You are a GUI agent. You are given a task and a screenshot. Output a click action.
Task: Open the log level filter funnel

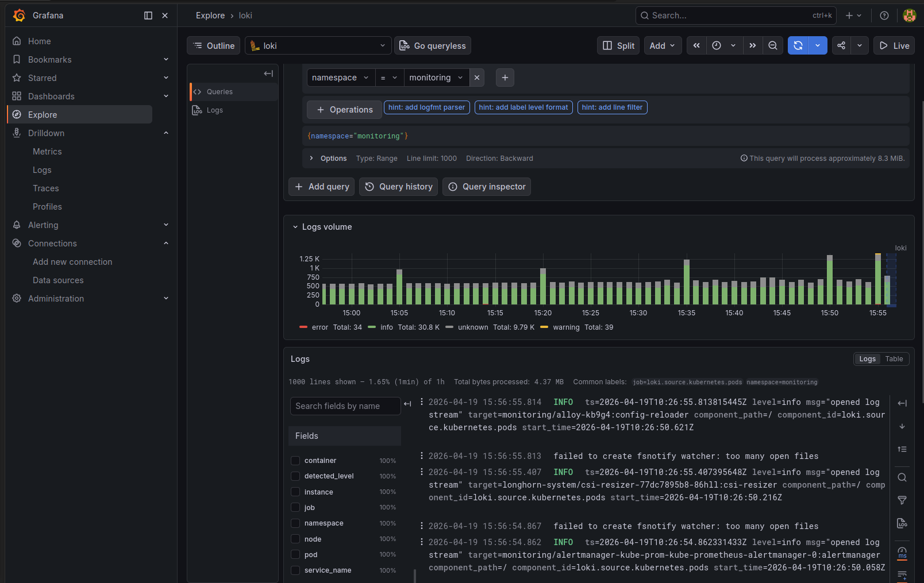[x=902, y=500]
